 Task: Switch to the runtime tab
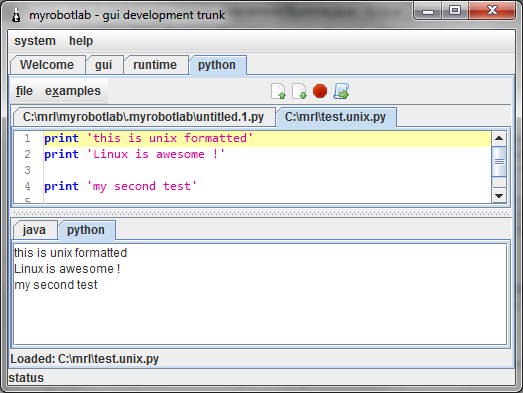click(155, 65)
